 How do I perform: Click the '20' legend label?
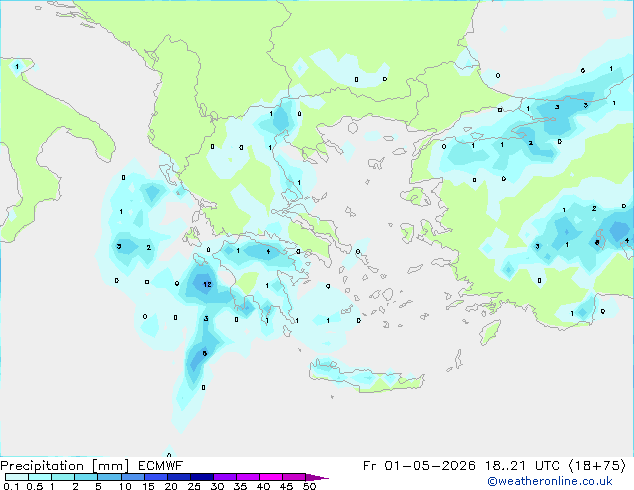tap(171, 486)
